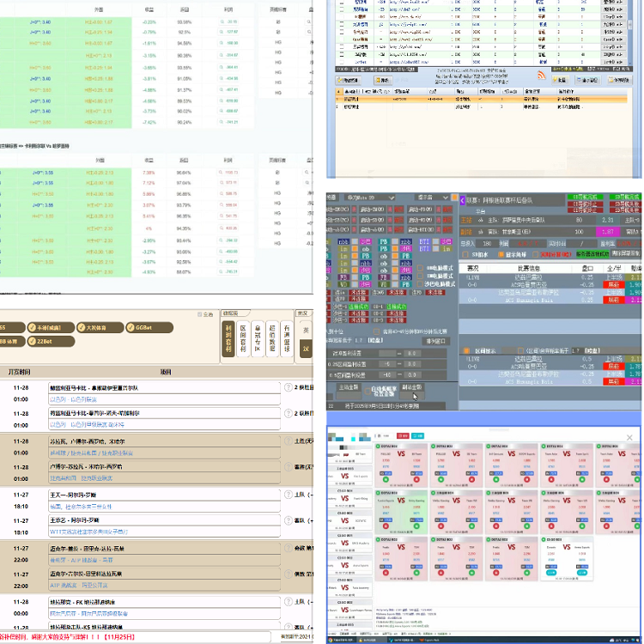Close the esports match cards panel
644x644 pixels.
click(x=629, y=438)
